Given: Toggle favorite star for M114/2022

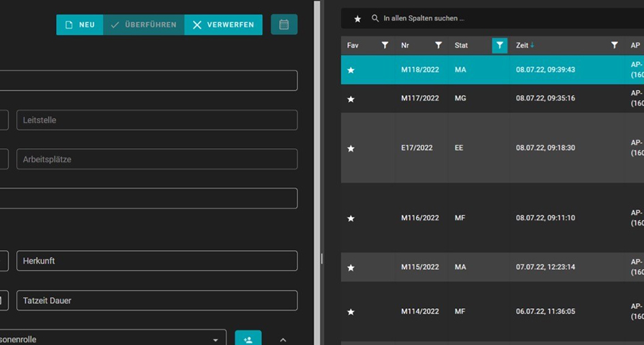Looking at the screenshot, I should tap(351, 312).
